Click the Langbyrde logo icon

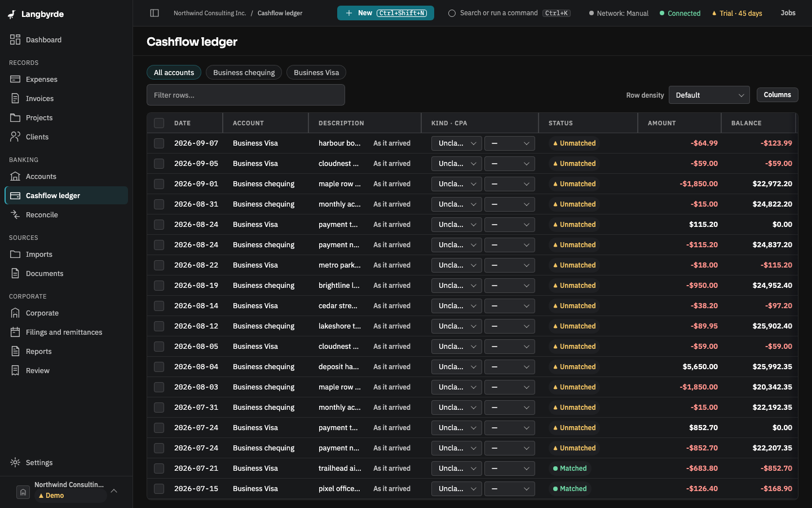click(12, 14)
